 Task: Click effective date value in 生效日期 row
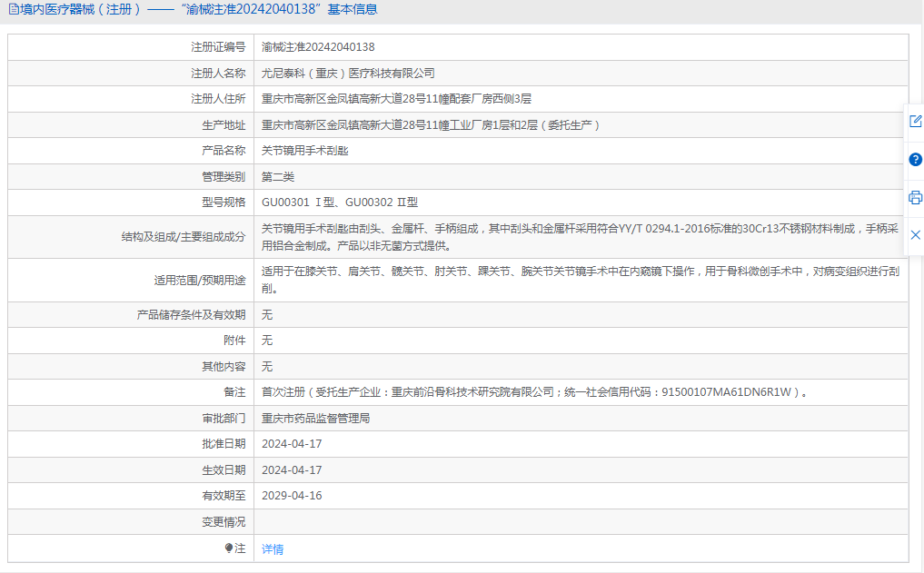[292, 470]
